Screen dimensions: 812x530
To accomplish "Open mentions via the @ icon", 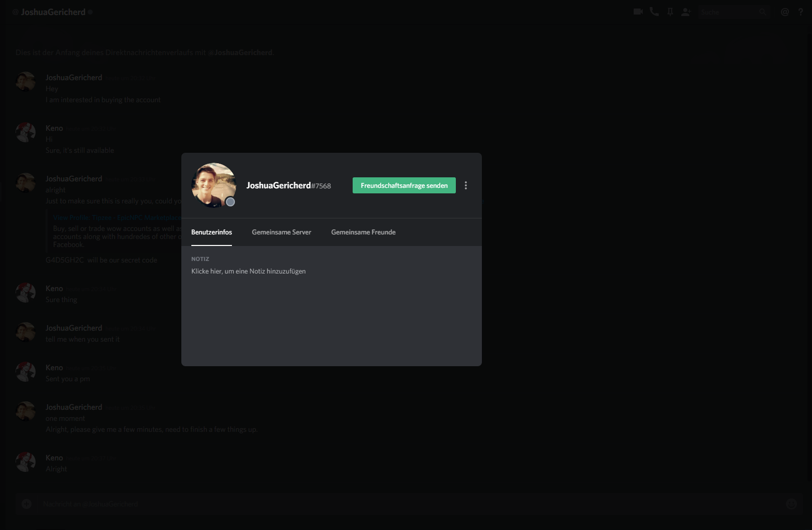I will coord(785,12).
